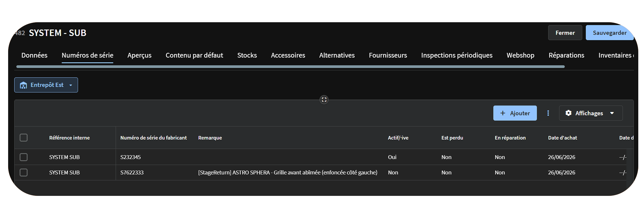The height and width of the screenshot is (219, 644).
Task: Check the row with serial S7622333
Action: [23, 172]
